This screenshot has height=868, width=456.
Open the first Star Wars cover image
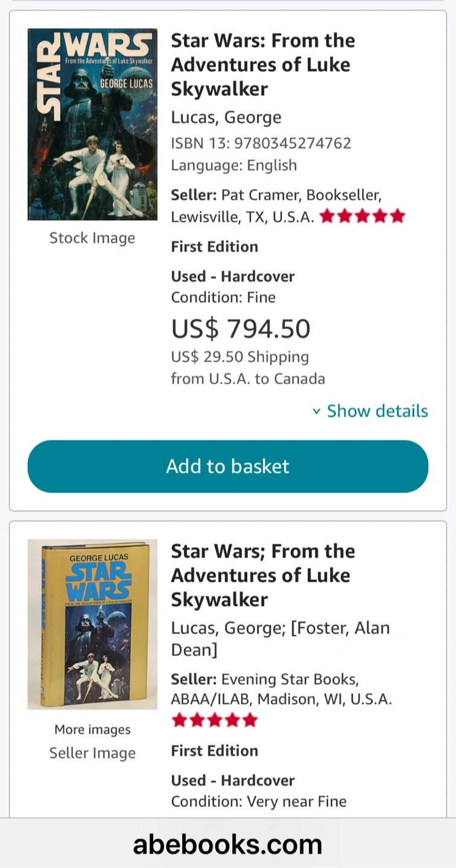pyautogui.click(x=92, y=124)
